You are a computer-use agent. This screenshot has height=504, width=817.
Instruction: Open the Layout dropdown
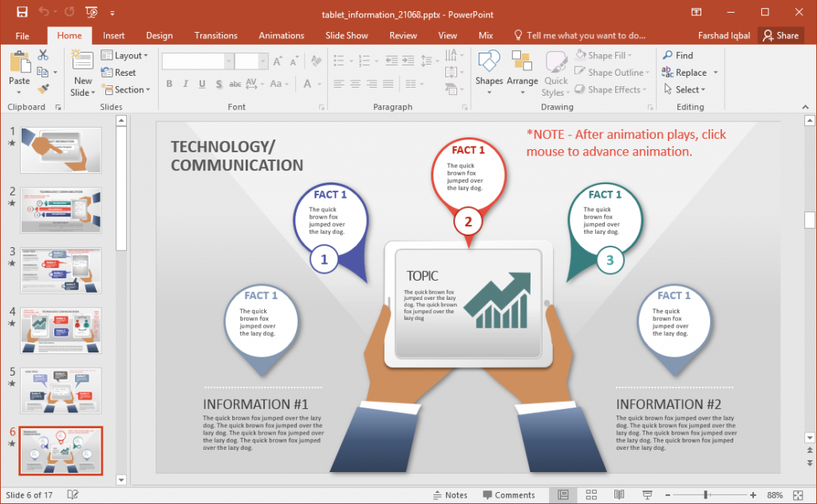tap(126, 55)
